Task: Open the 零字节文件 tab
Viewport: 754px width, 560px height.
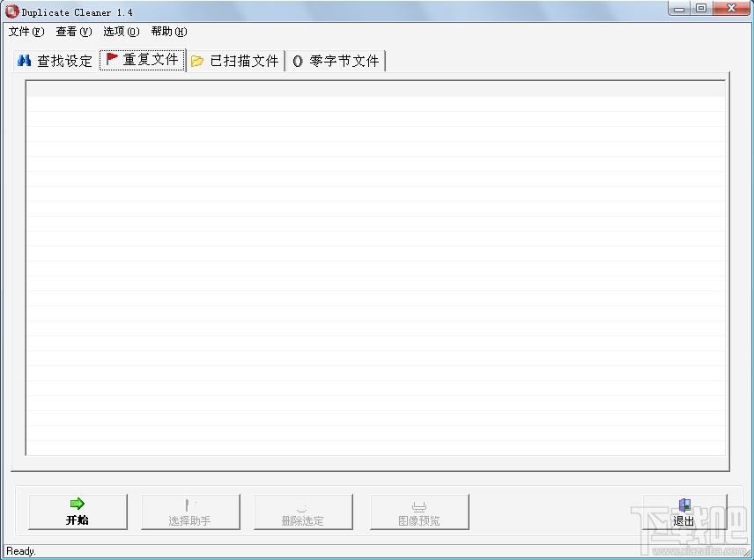Action: (336, 61)
